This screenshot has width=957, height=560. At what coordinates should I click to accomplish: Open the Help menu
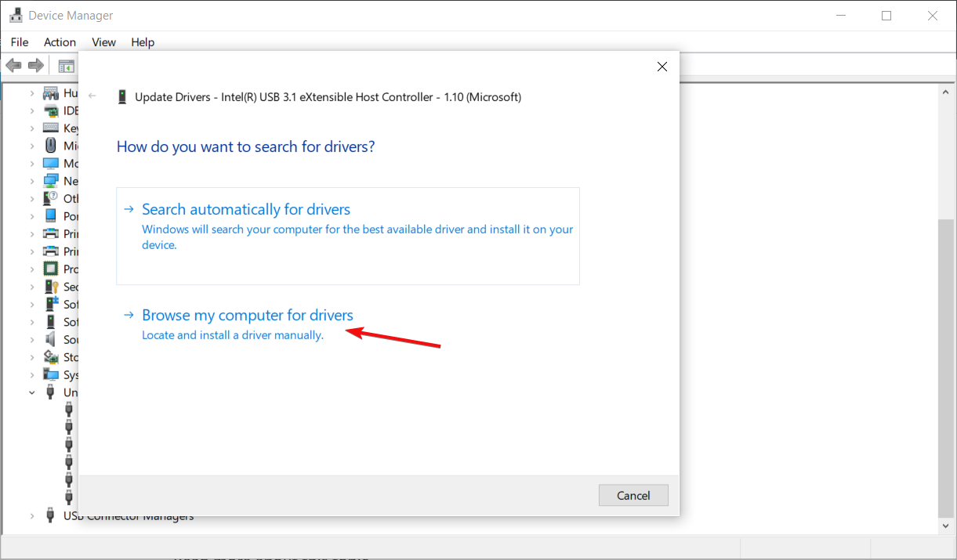143,42
